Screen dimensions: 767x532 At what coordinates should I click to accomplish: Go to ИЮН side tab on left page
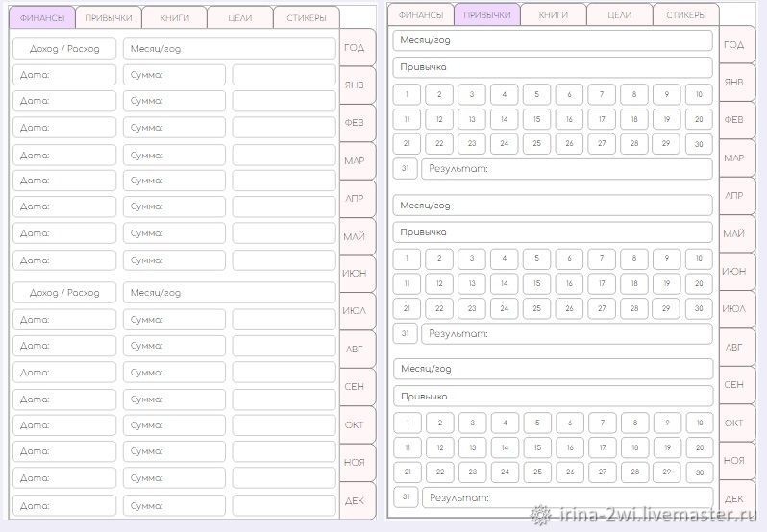pyautogui.click(x=358, y=274)
